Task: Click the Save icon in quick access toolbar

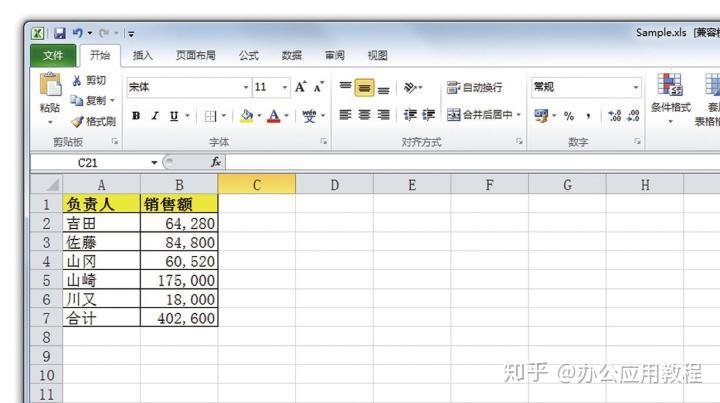Action: 60,33
